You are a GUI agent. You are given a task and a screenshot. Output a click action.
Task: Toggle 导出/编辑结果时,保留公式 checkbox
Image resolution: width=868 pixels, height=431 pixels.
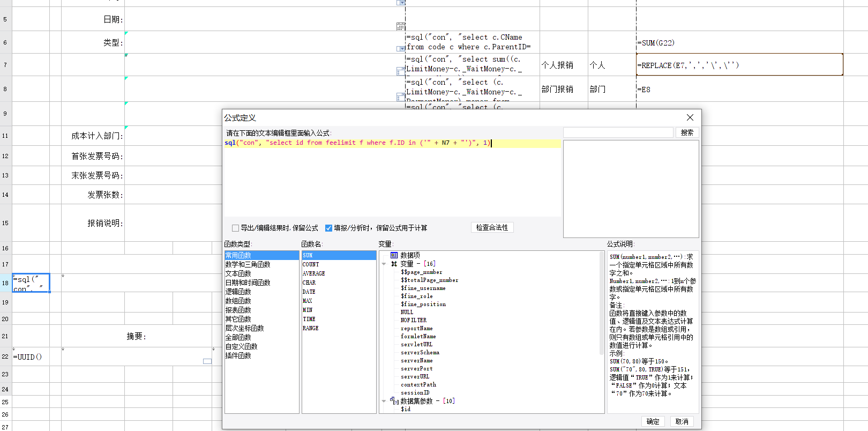tap(236, 228)
